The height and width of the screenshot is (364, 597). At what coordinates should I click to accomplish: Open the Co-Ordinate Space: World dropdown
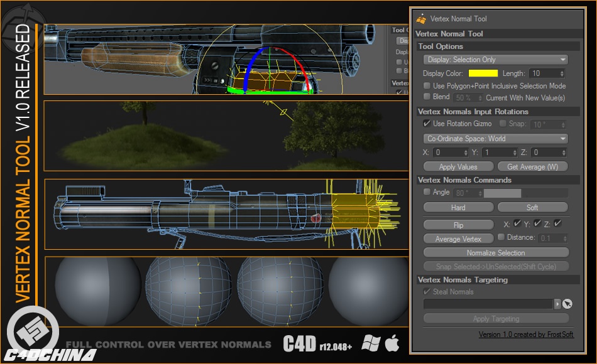[496, 138]
